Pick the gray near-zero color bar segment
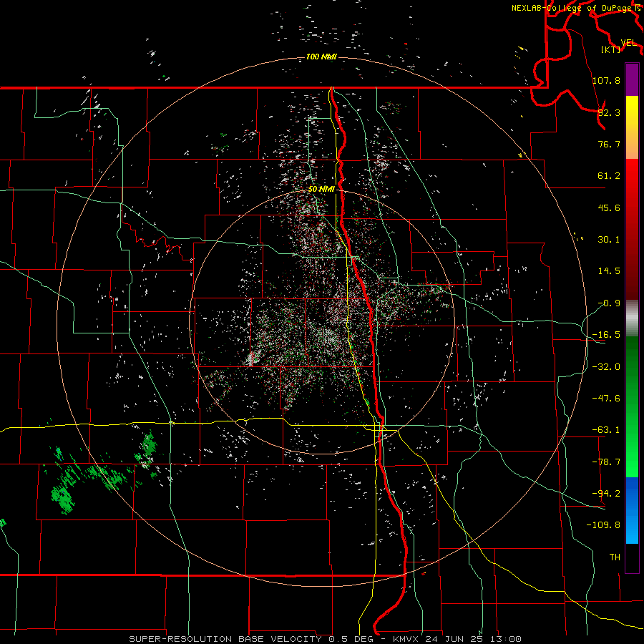The image size is (644, 644). pyautogui.click(x=632, y=318)
